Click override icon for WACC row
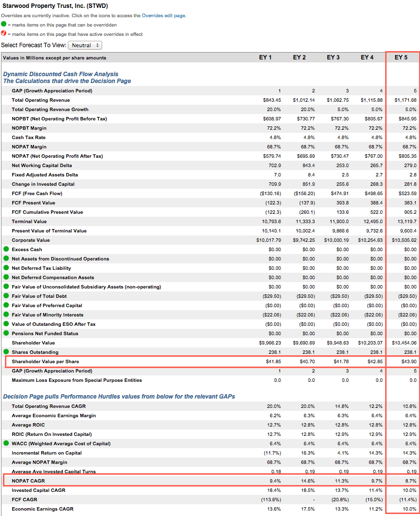This screenshot has width=420, height=516. (x=6, y=443)
